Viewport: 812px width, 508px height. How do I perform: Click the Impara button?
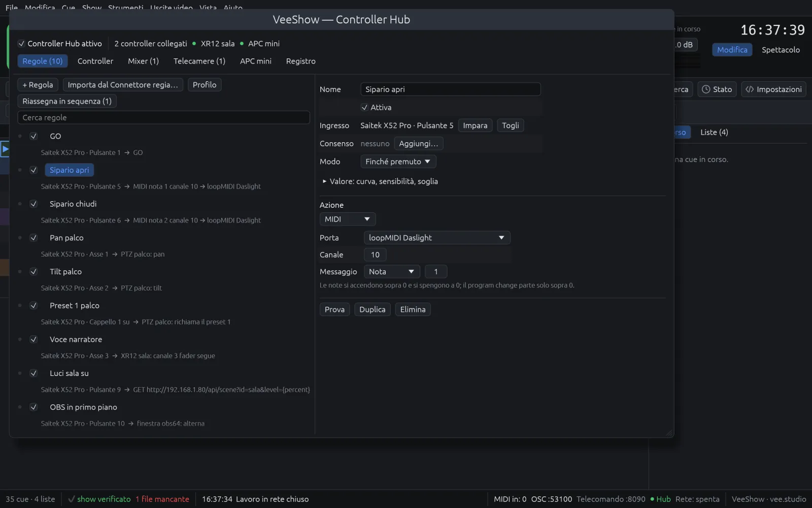pyautogui.click(x=475, y=125)
